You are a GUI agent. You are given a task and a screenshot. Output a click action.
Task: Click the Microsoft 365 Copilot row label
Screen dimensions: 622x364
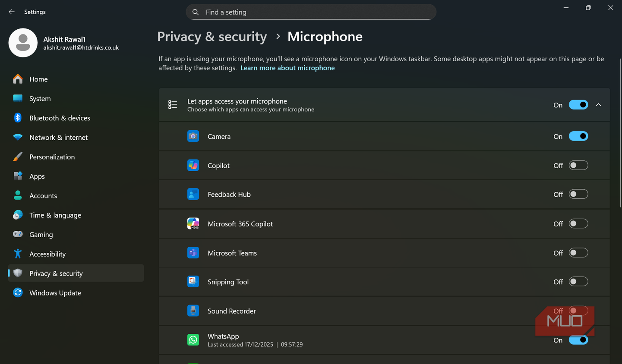pos(240,224)
